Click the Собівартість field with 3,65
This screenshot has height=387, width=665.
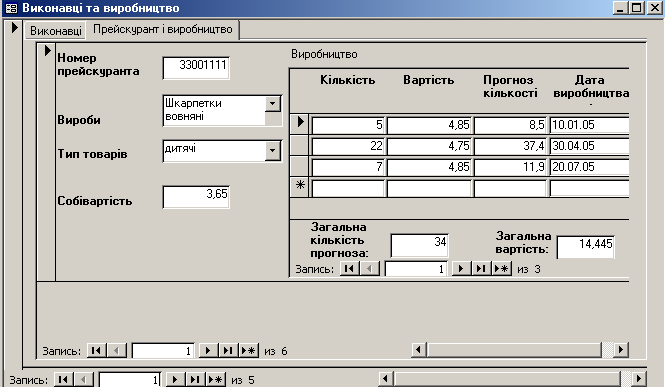tap(196, 197)
